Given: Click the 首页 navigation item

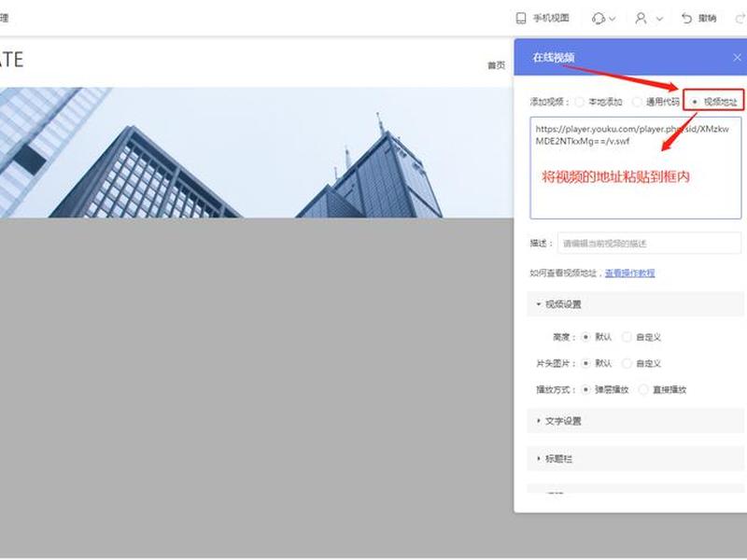Looking at the screenshot, I should (x=497, y=64).
